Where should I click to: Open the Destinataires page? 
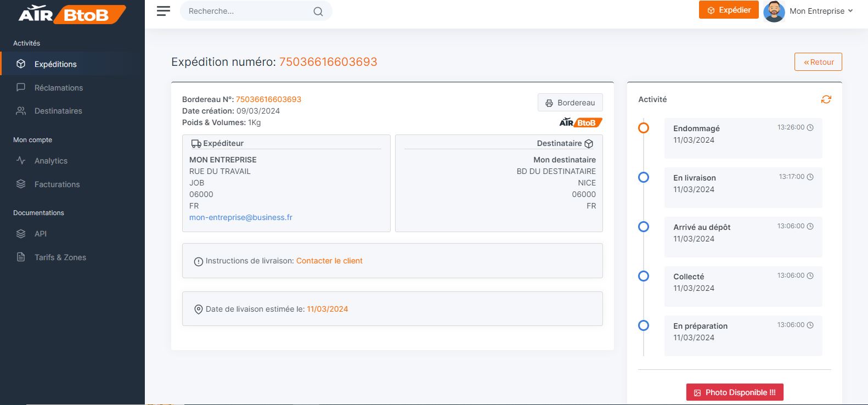[x=58, y=111]
